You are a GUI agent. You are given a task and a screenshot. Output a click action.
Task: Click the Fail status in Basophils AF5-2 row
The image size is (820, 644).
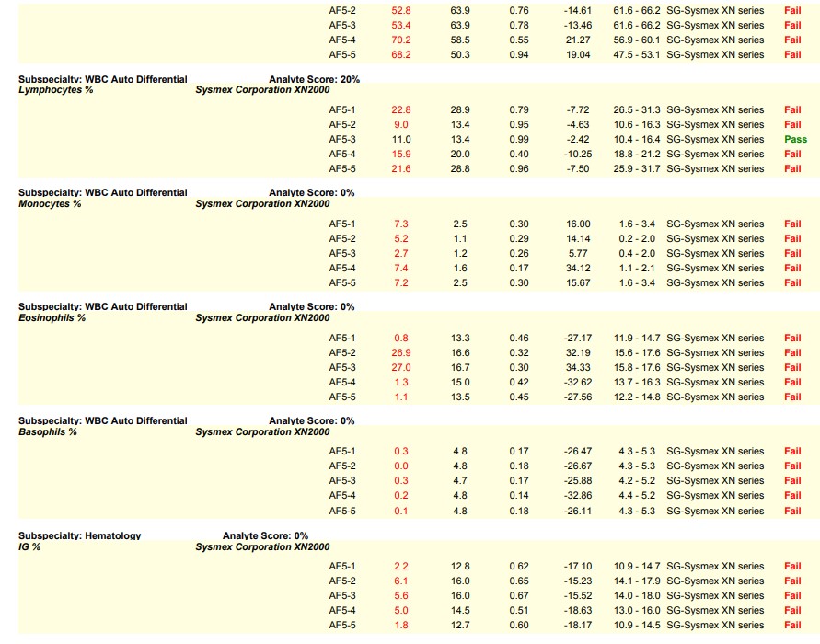point(792,466)
